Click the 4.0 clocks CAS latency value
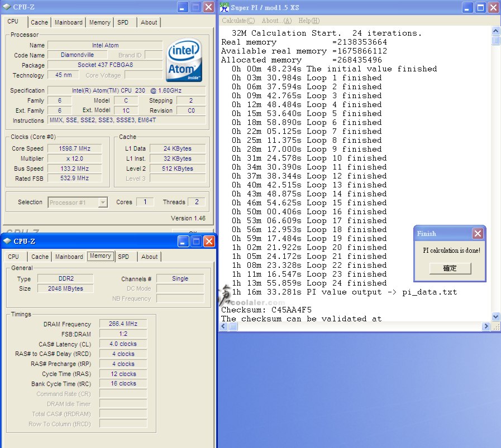Image resolution: width=501 pixels, height=448 pixels. [x=123, y=344]
